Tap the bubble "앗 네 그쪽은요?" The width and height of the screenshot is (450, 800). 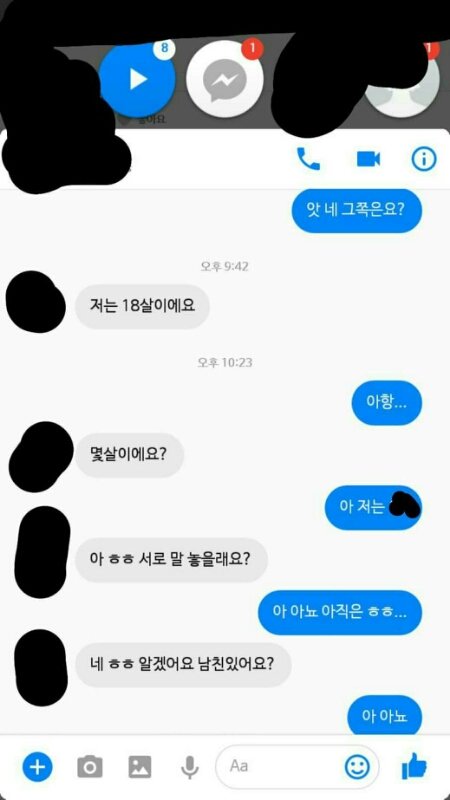357,211
